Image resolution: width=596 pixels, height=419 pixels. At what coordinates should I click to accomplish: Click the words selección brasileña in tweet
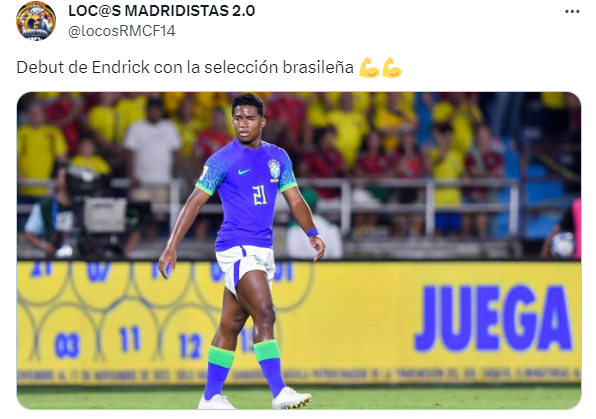pyautogui.click(x=279, y=67)
